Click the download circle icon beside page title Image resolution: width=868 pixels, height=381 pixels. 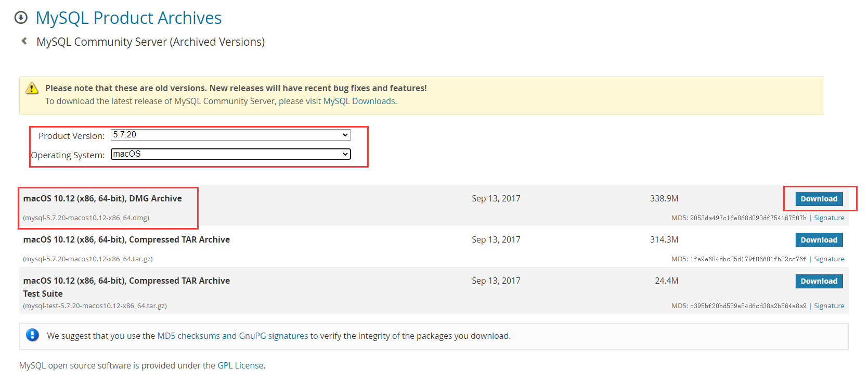point(21,18)
